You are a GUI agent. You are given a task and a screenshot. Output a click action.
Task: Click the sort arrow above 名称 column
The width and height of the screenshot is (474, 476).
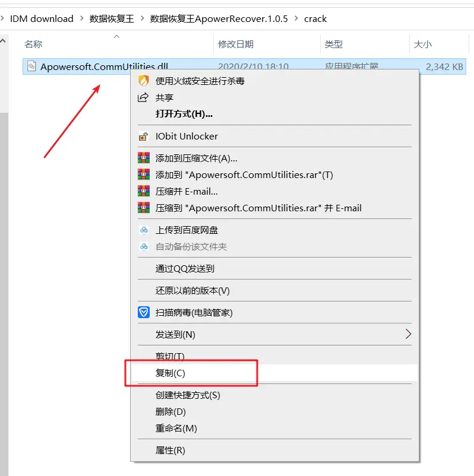point(116,36)
